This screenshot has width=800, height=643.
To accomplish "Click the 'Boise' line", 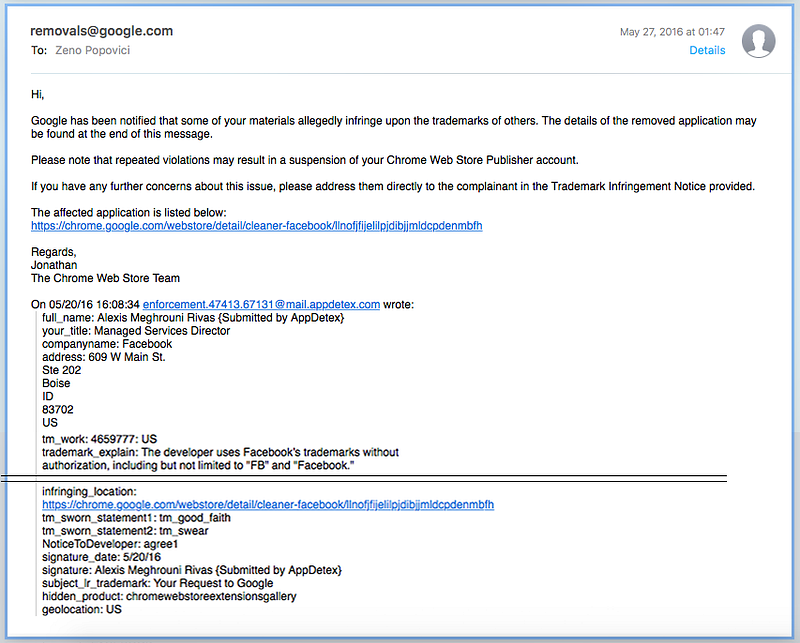I will tap(56, 383).
